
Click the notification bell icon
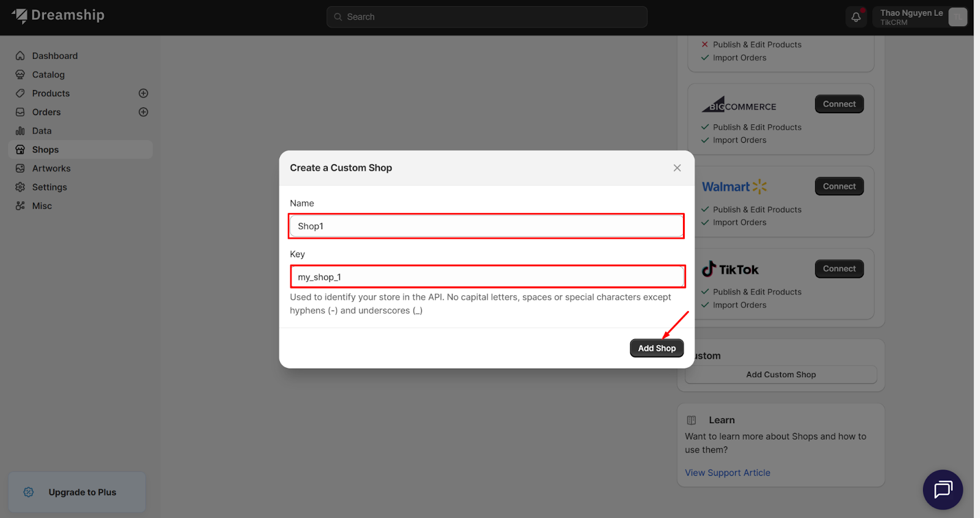pos(856,17)
